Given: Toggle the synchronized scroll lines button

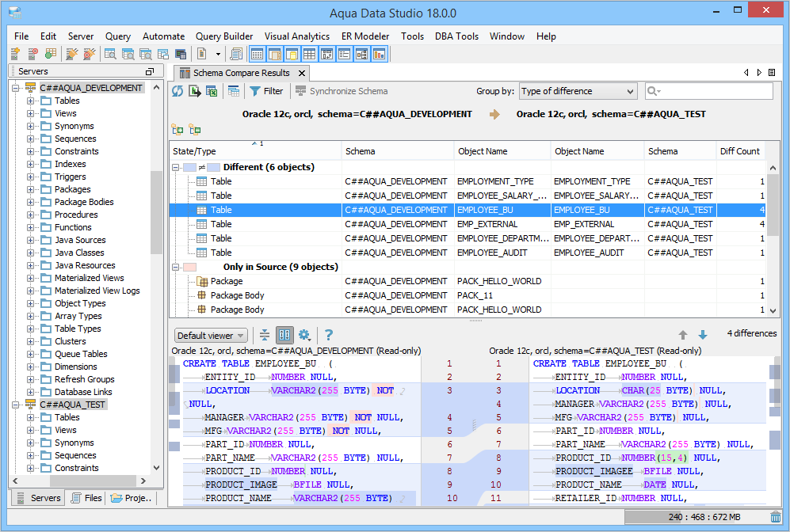Looking at the screenshot, I should [x=265, y=335].
